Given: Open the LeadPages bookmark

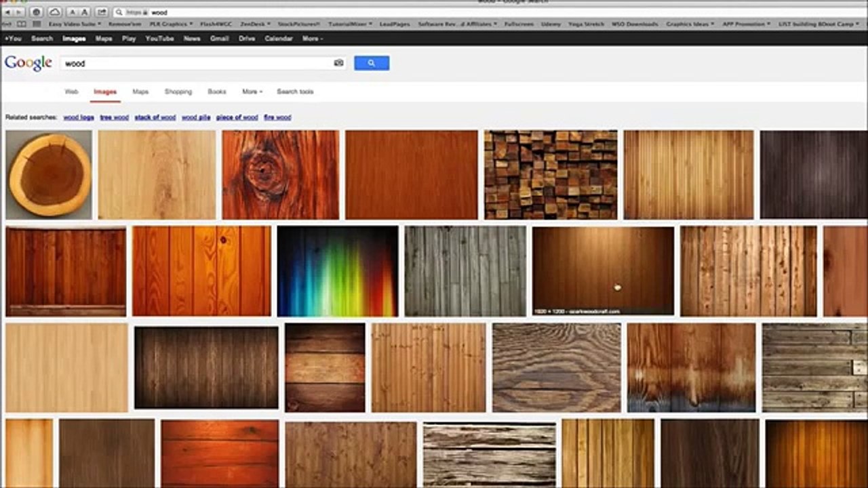Looking at the screenshot, I should click(x=395, y=24).
